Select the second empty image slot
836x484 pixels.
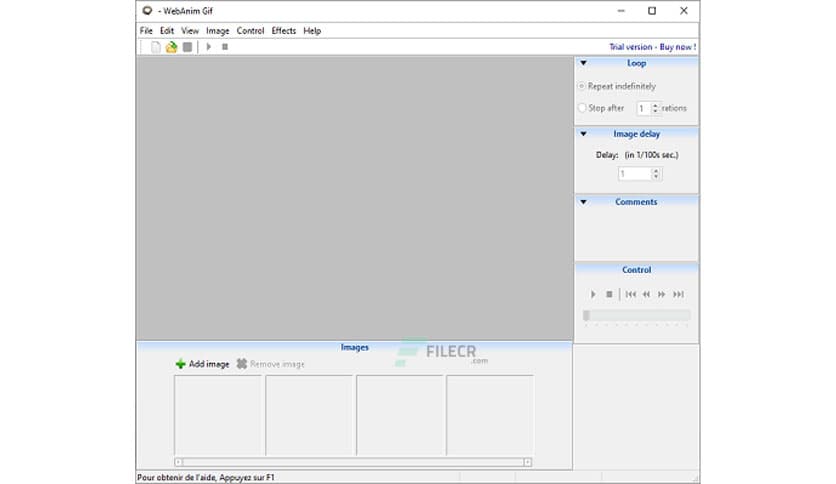coord(309,415)
